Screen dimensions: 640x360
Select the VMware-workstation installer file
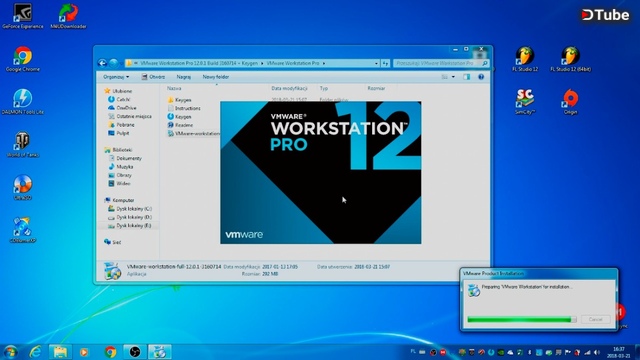pyautogui.click(x=193, y=133)
